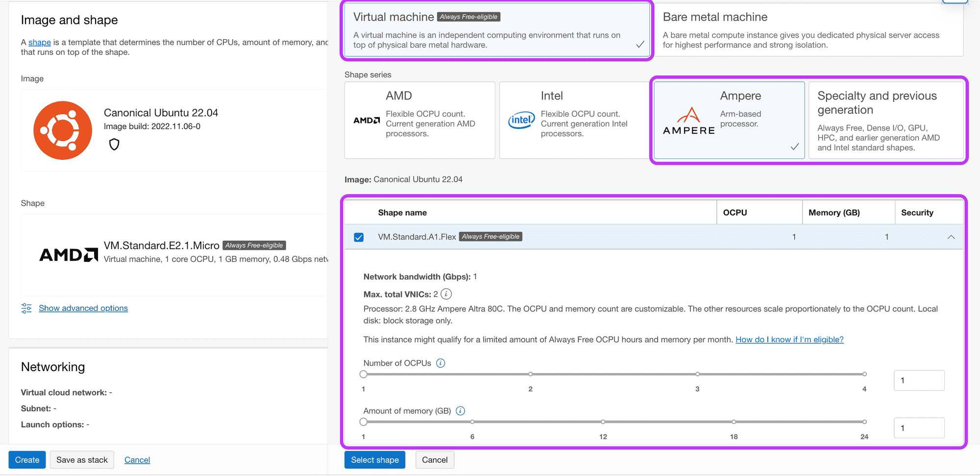980x476 pixels.
Task: Click the VM.Standard.E2.1.Micro shape name
Action: pos(161,246)
